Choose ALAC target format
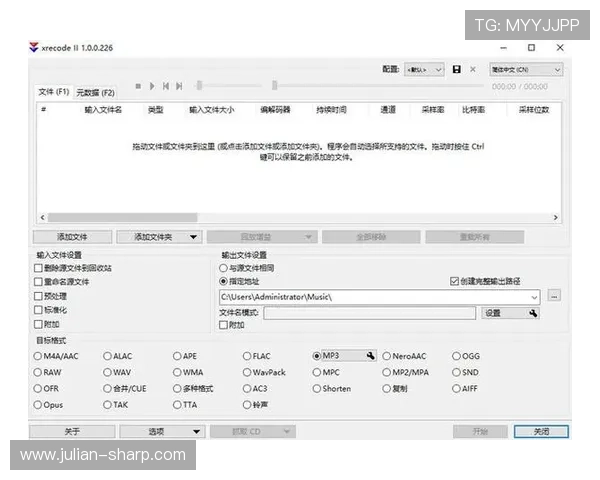The height and width of the screenshot is (480, 600). [107, 356]
